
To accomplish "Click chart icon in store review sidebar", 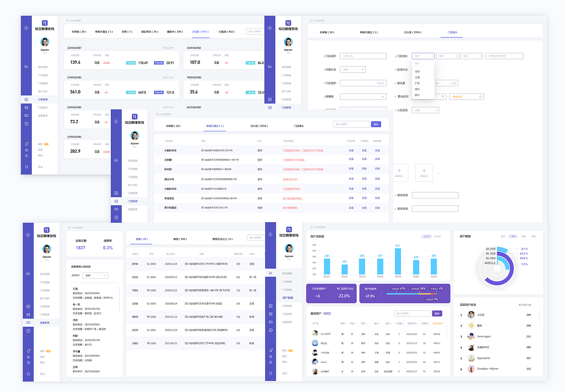I will click(x=116, y=160).
